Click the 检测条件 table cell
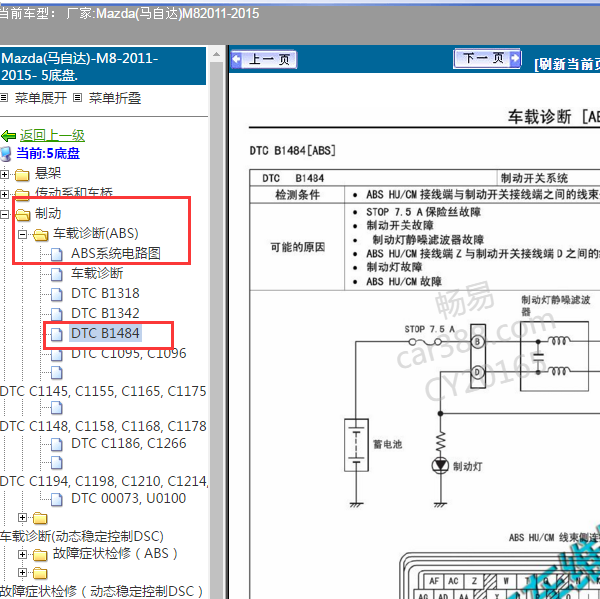Viewport: 600px width, 599px height. tap(297, 195)
